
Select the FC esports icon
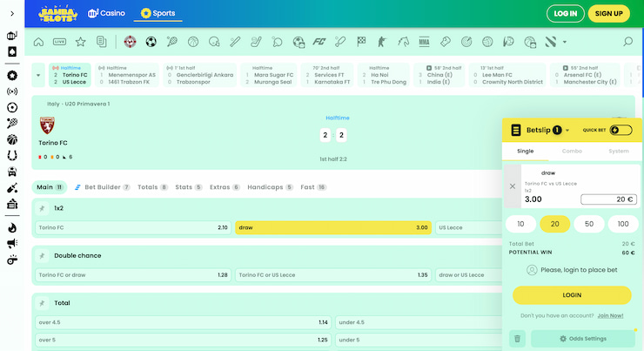click(x=319, y=42)
